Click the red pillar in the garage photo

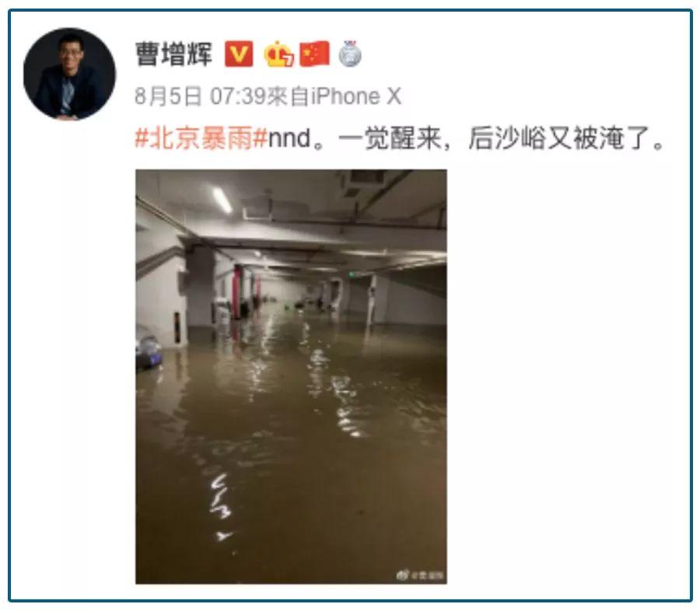tap(236, 291)
